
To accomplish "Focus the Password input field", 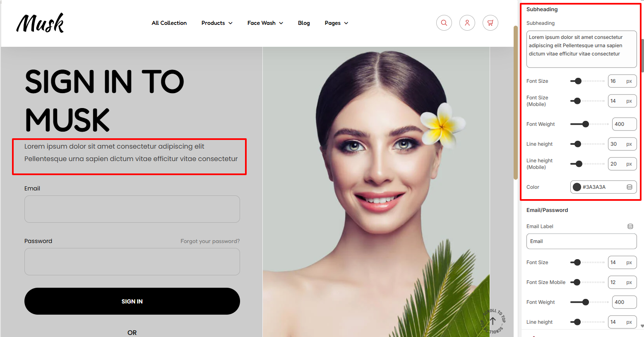I will pos(132,262).
